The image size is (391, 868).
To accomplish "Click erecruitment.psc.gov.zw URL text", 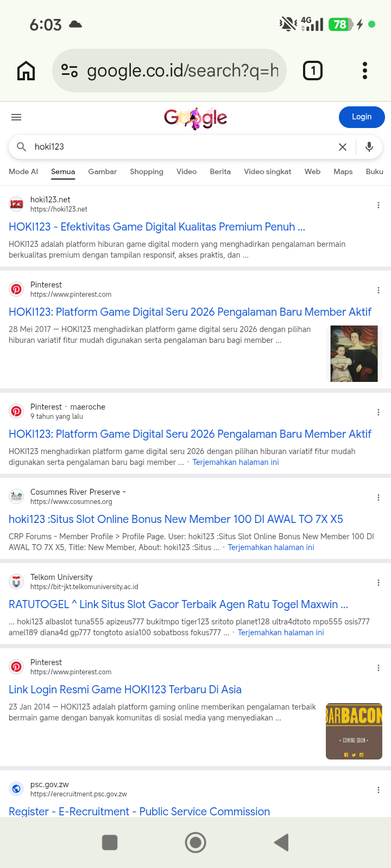I will pyautogui.click(x=79, y=794).
